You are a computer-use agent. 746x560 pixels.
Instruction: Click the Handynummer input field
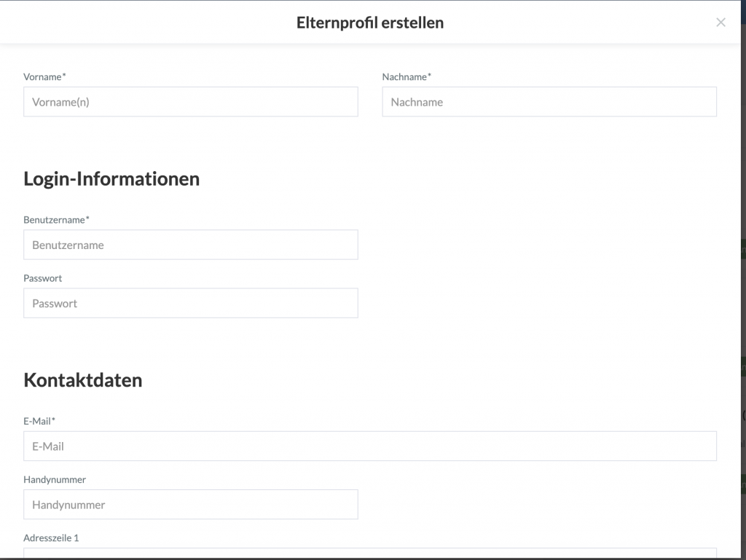190,504
